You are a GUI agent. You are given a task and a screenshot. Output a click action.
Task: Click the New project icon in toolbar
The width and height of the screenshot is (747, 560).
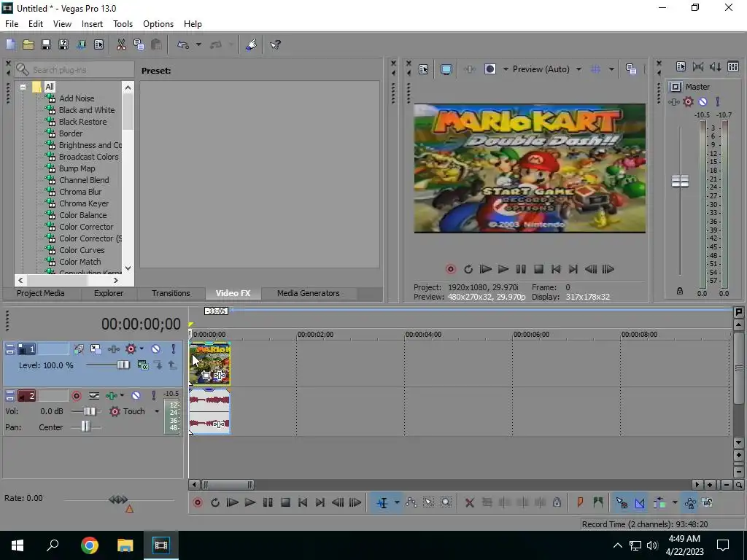[10, 44]
